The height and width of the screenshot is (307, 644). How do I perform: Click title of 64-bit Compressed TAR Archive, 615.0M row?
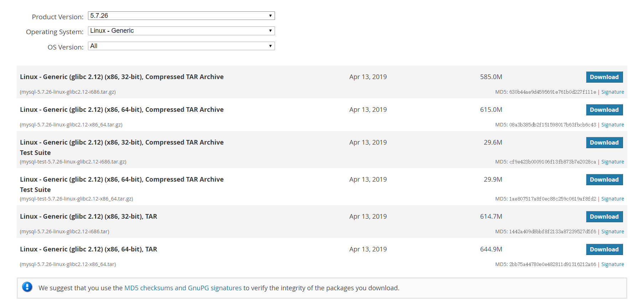[122, 110]
